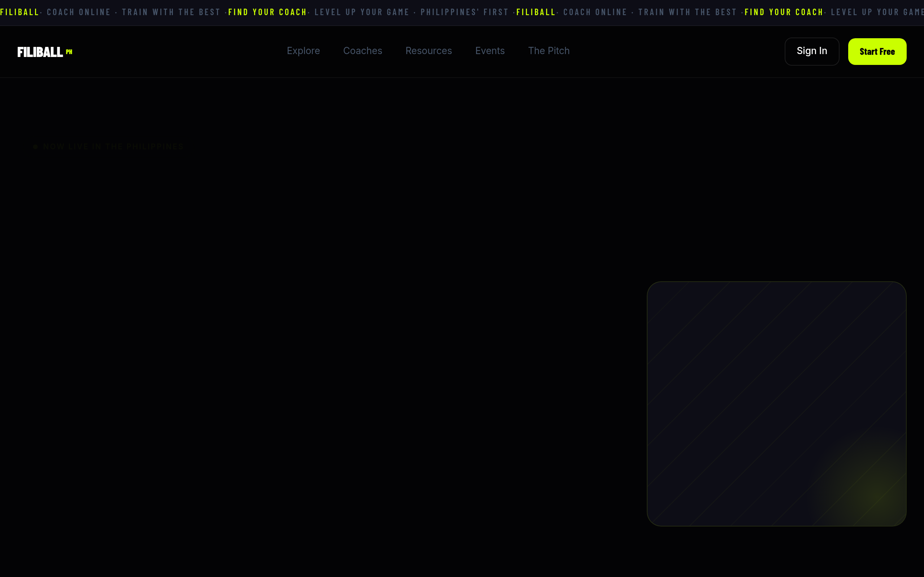Click the FILIBALL logo in header
Screen dimensions: 924x577
point(40,52)
